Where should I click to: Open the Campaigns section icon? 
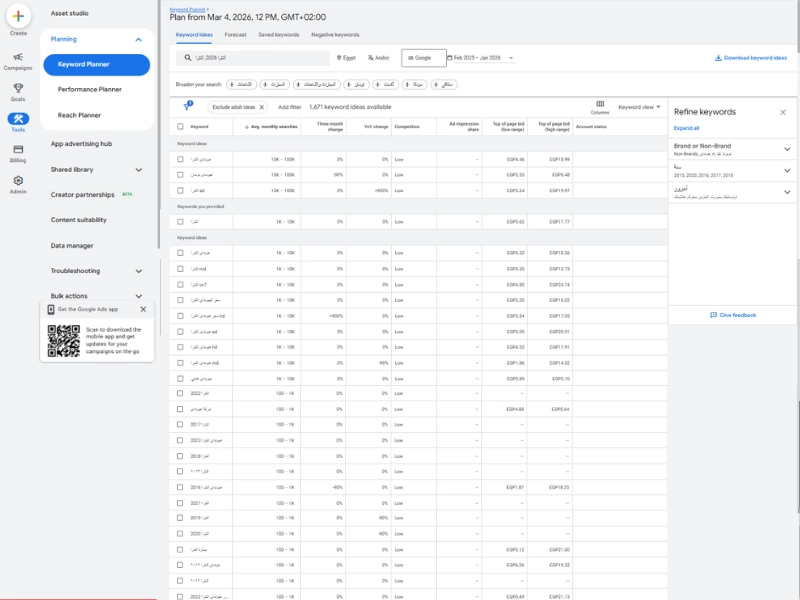(18, 58)
